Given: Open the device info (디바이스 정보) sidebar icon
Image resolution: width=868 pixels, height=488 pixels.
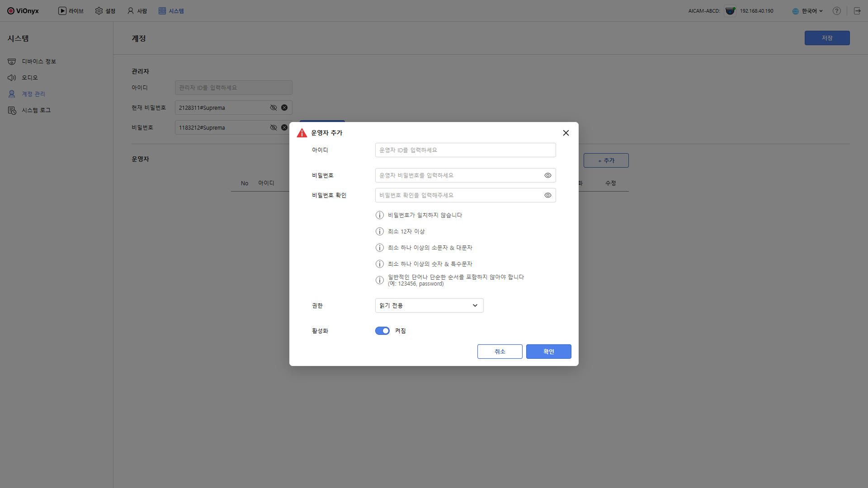Looking at the screenshot, I should pyautogui.click(x=12, y=61).
